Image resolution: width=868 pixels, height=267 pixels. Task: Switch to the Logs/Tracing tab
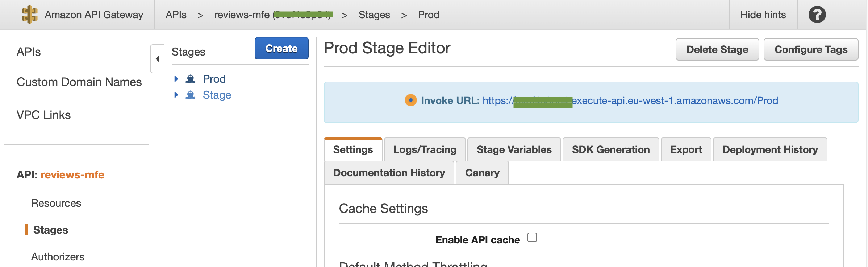[425, 149]
